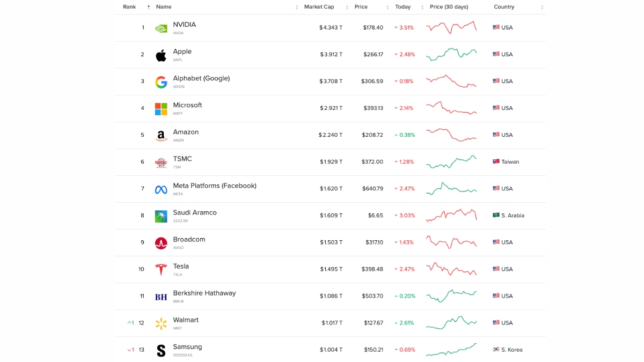
Task: Click the Country column sort chevrons
Action: tap(541, 7)
